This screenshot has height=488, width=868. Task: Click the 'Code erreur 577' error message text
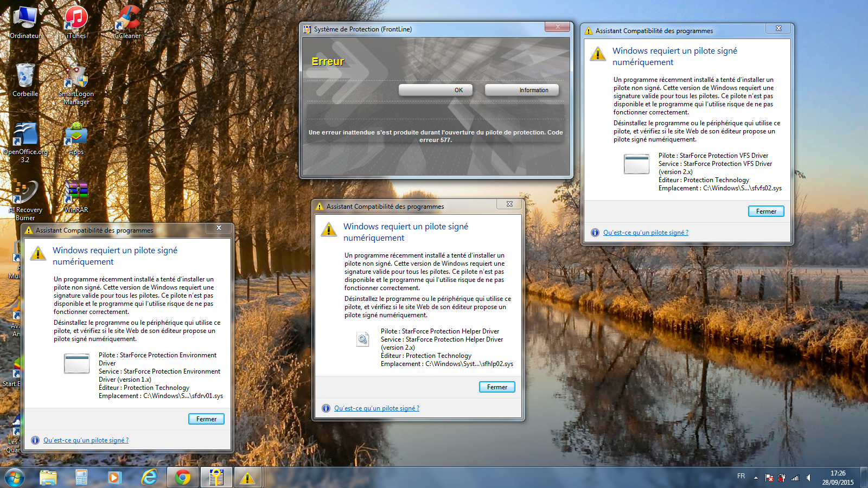[436, 136]
